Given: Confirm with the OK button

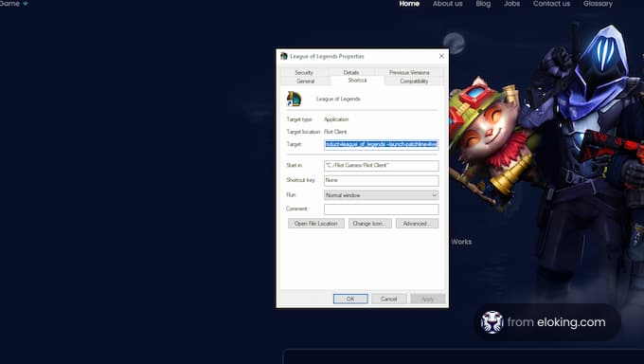Looking at the screenshot, I should pyautogui.click(x=350, y=299).
